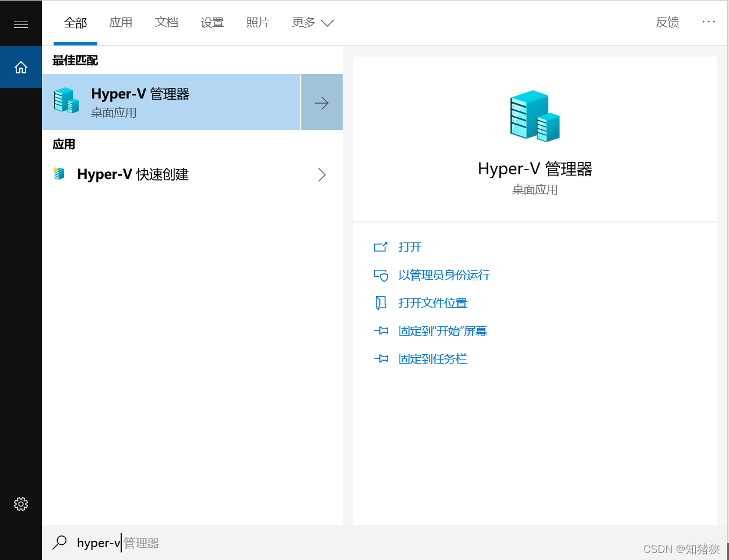Click the large Hyper-V server icon in preview
Screen dimensions: 729x560
coord(535,116)
